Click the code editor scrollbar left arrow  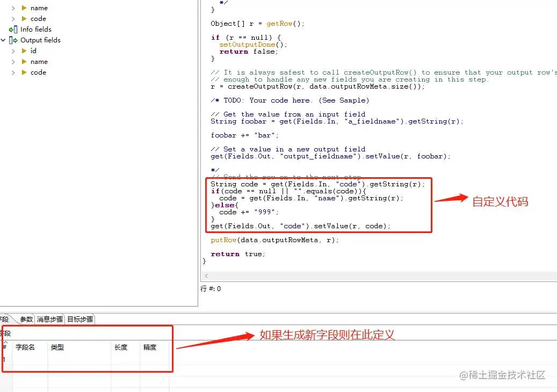(x=206, y=275)
